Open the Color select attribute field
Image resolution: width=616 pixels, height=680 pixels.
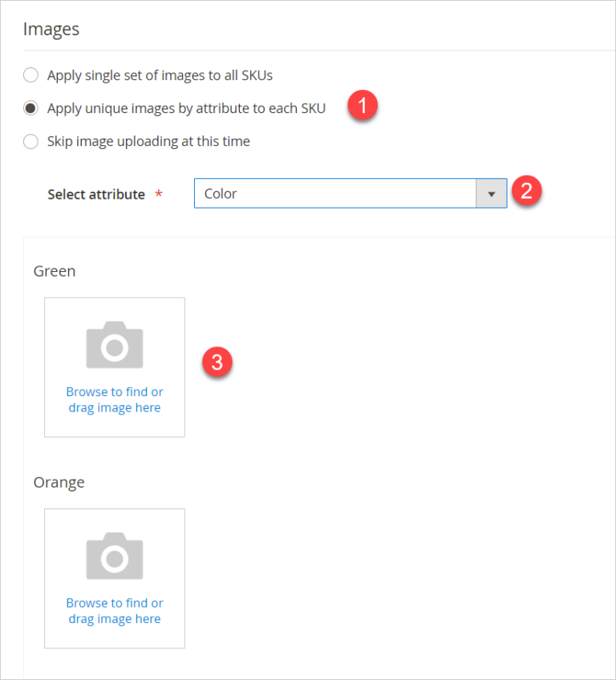point(335,194)
